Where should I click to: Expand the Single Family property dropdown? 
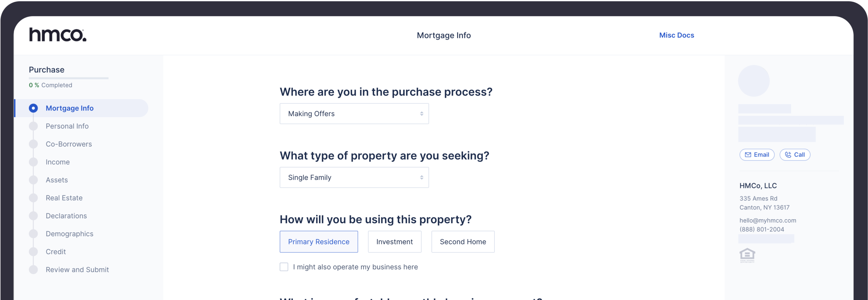pyautogui.click(x=354, y=177)
